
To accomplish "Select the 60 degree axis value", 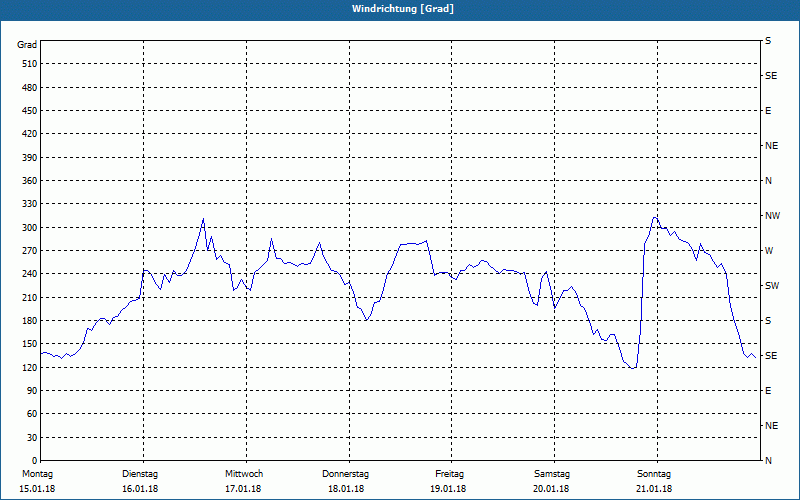I will tap(32, 414).
